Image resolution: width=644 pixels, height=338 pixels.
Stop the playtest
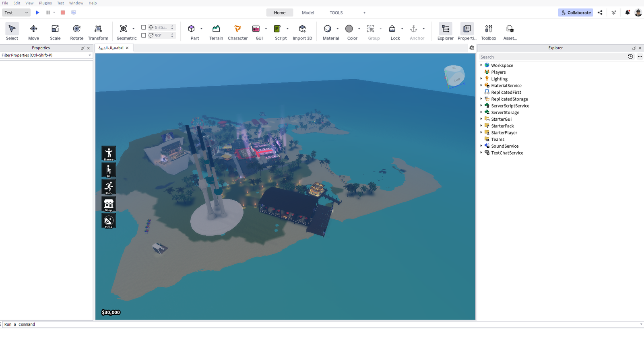coord(63,12)
